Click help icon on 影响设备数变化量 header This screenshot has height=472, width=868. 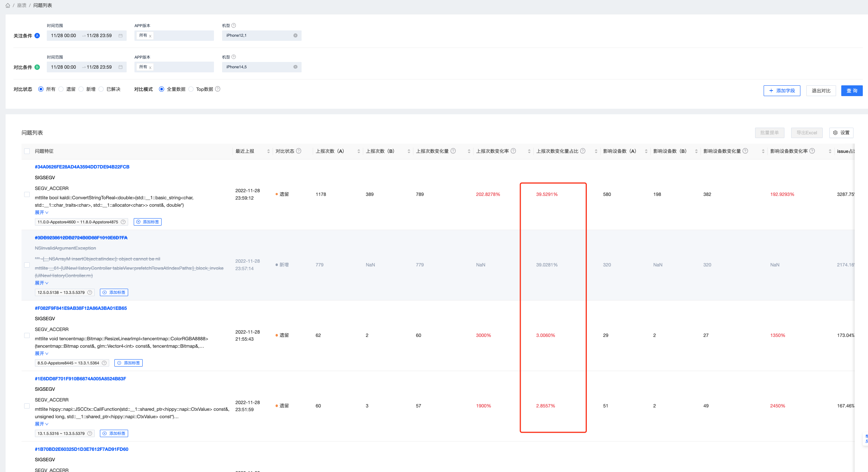[745, 151]
